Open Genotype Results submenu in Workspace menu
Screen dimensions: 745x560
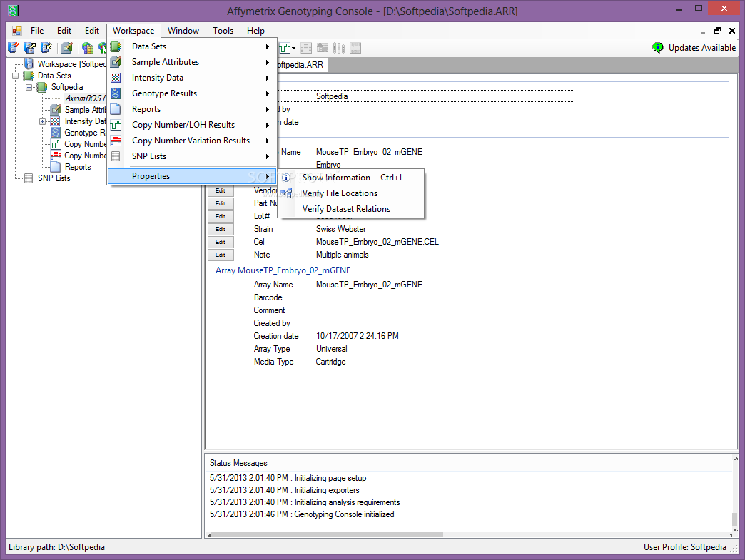pos(192,93)
